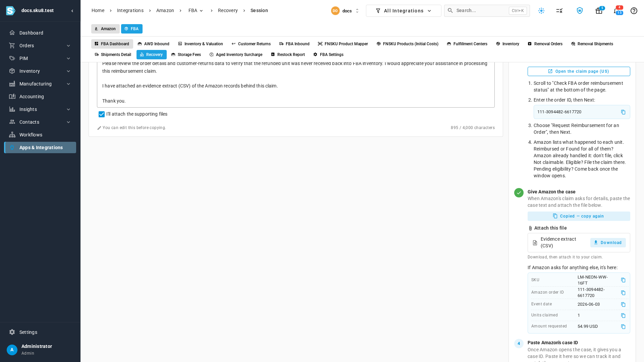
Task: Copy the SKU LM-NEON-WW-16FT value
Action: [x=623, y=280]
